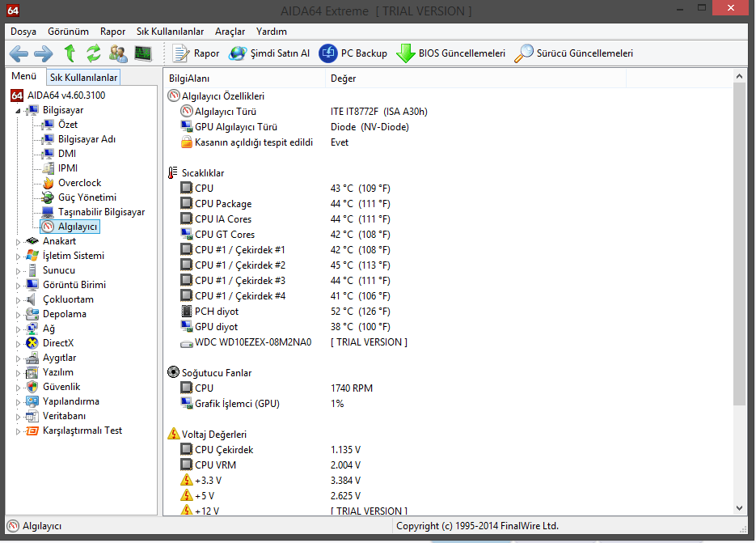Select the PCH diyot row
756x543 pixels.
449,312
